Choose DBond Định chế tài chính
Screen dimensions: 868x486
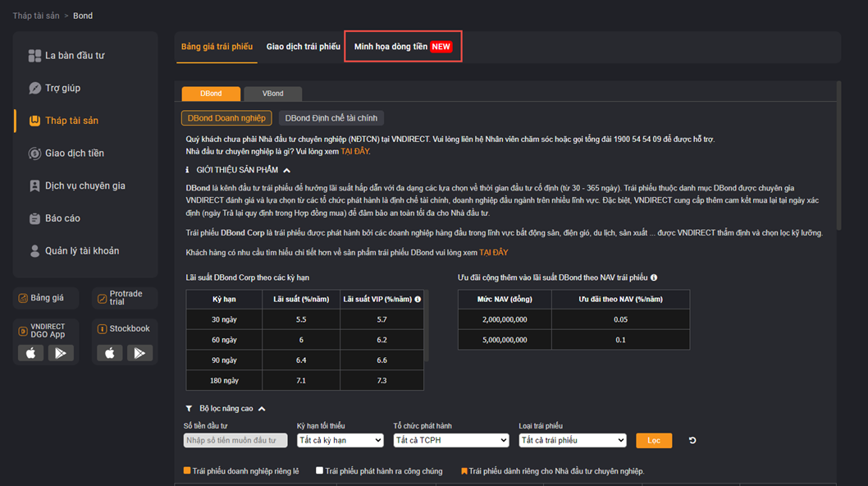[x=331, y=118]
